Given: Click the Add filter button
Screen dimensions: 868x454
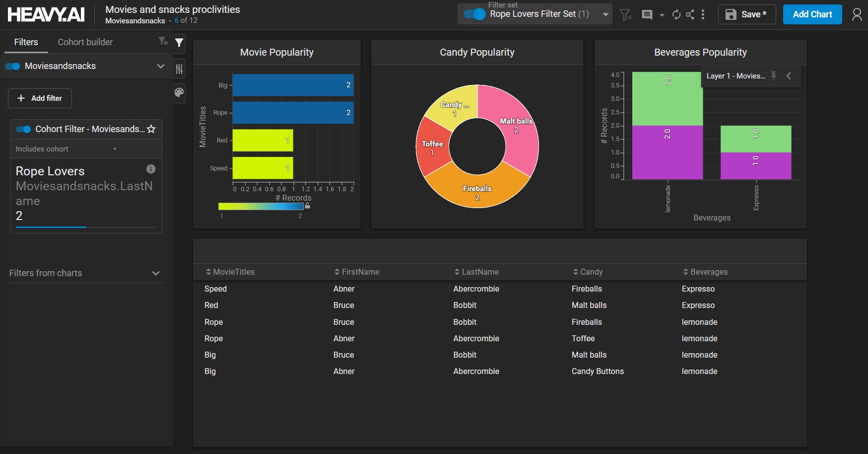Looking at the screenshot, I should (x=40, y=98).
